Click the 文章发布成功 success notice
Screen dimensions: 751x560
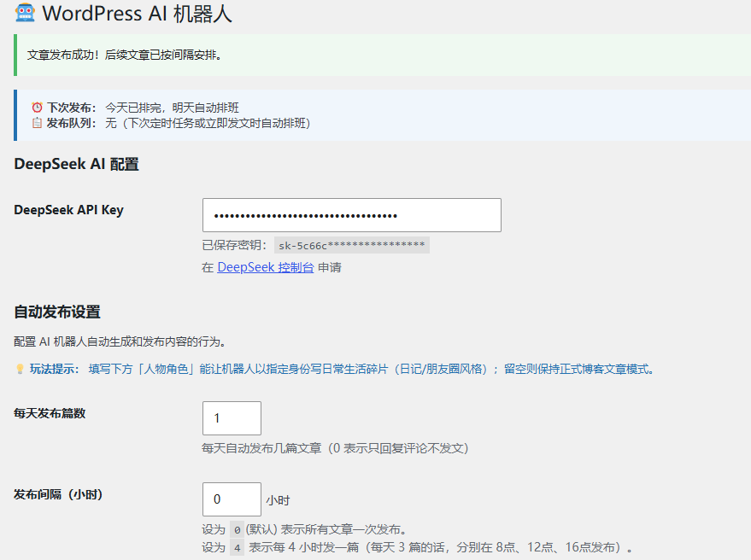(382, 55)
